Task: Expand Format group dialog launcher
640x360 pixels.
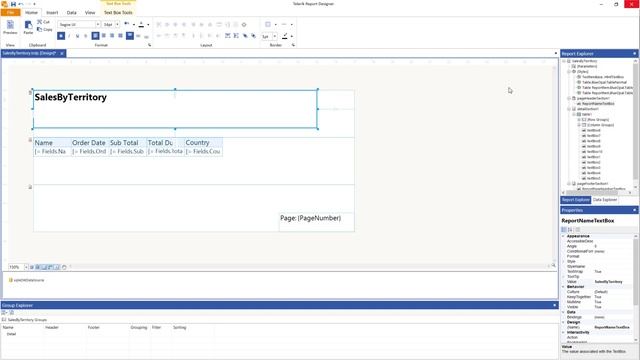Action: 149,45
